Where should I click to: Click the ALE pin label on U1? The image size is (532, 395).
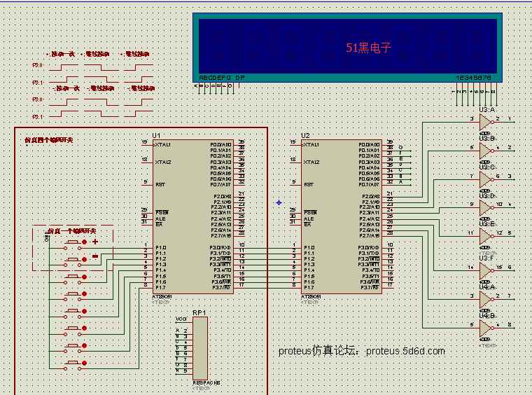(x=160, y=219)
